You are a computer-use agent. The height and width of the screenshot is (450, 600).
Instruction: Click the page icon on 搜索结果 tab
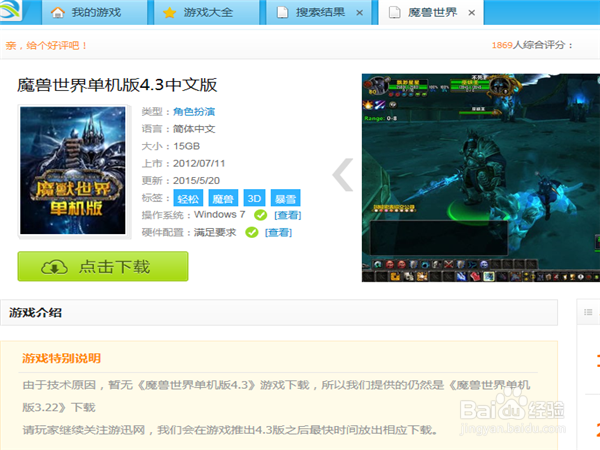click(x=282, y=13)
